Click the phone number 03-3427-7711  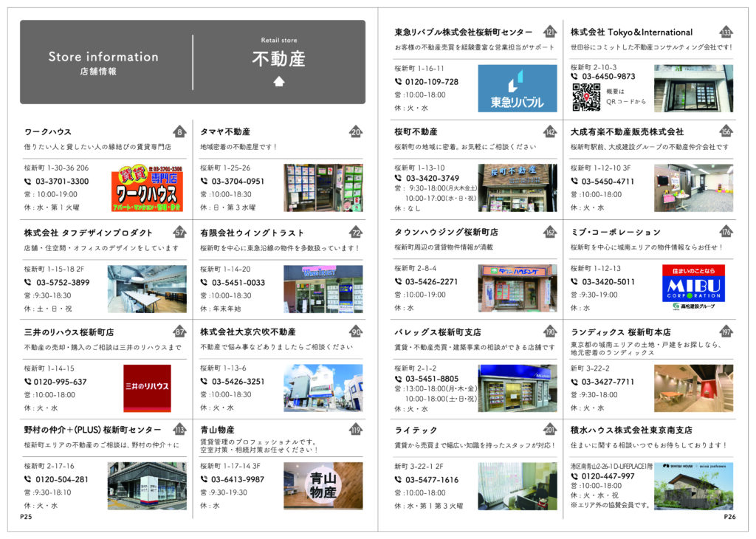pos(608,382)
